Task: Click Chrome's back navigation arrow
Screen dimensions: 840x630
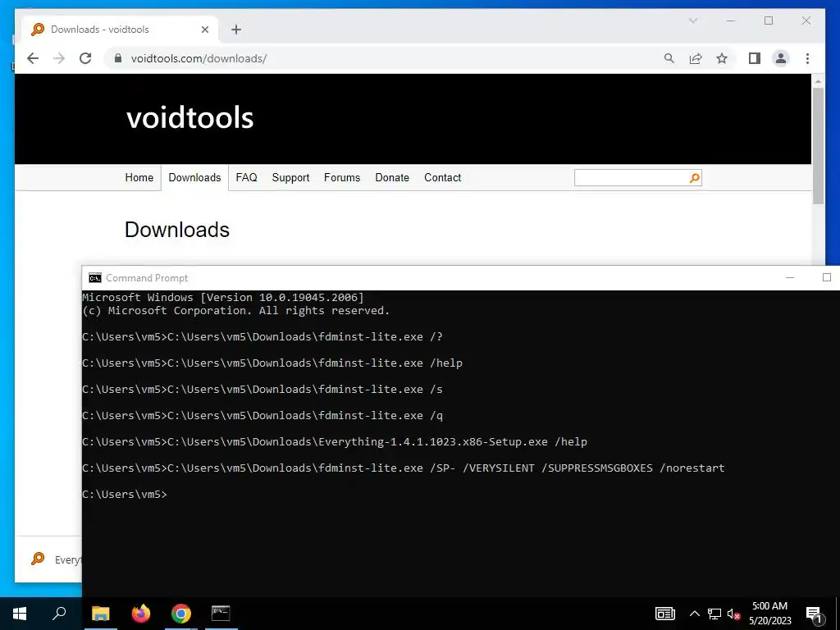Action: 33,58
